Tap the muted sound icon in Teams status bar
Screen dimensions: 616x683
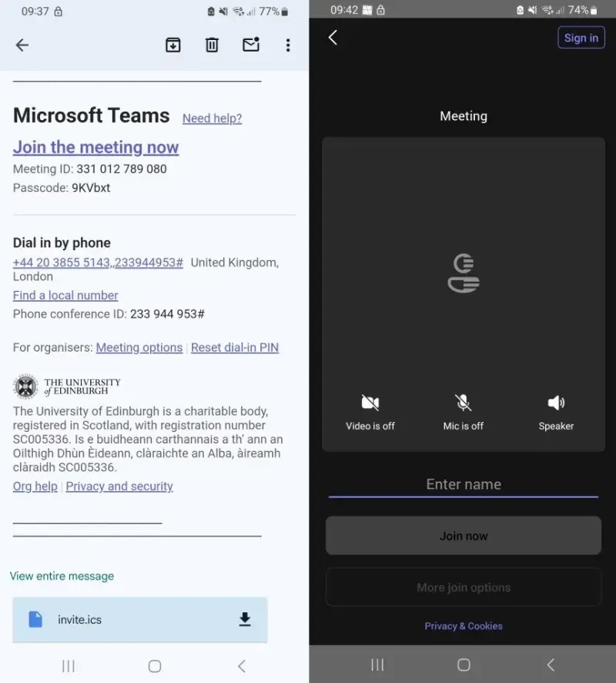[533, 10]
